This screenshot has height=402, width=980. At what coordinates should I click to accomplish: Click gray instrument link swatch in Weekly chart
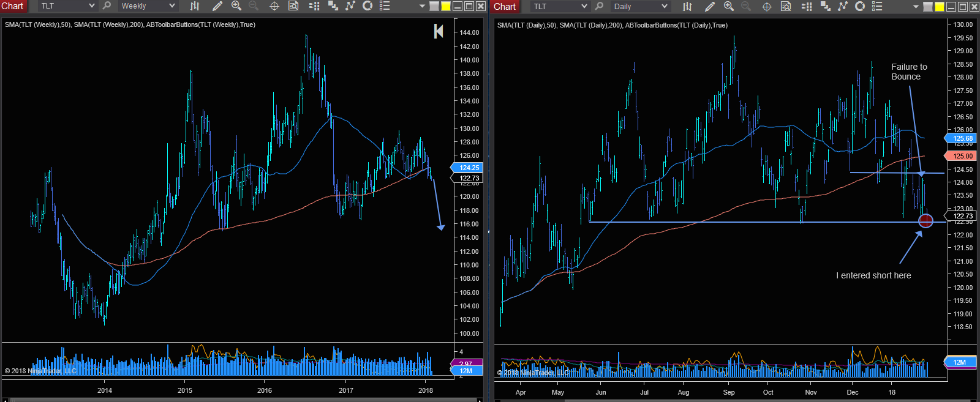[434, 6]
